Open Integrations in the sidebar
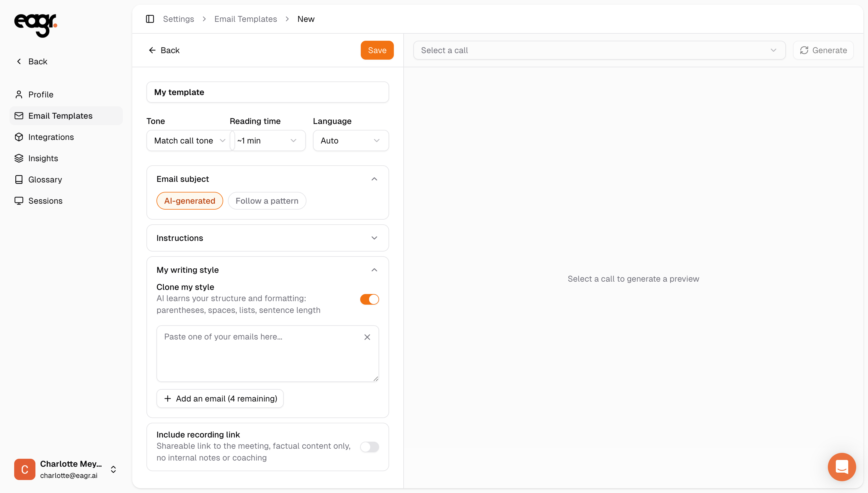Viewport: 868px width, 493px height. pos(51,137)
